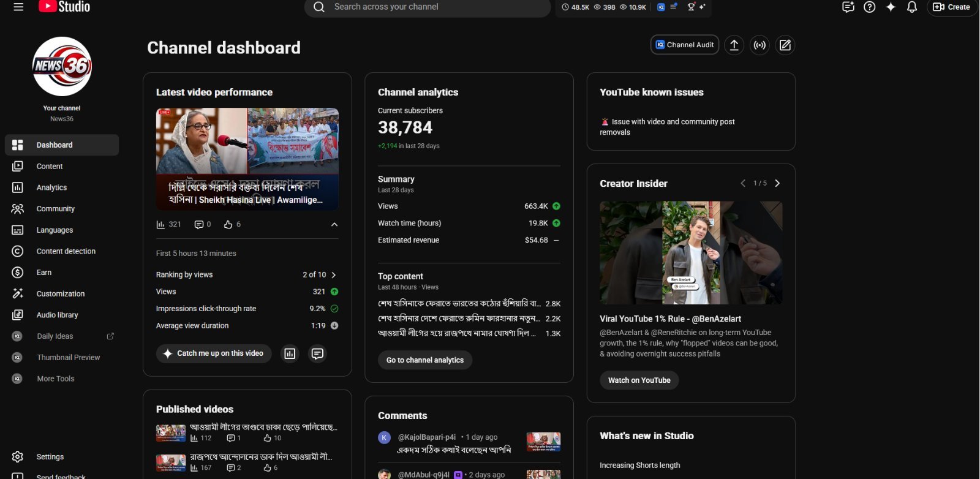Open first published video thumbnail with 112 views

click(171, 434)
